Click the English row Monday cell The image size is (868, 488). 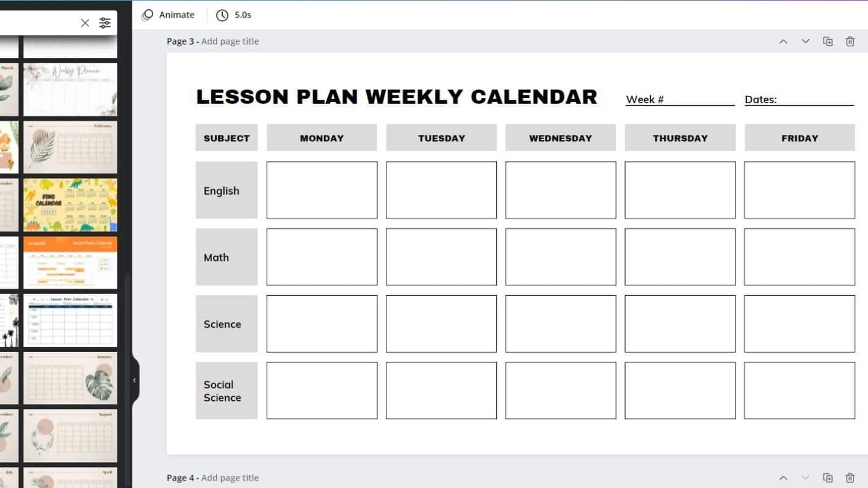point(322,190)
